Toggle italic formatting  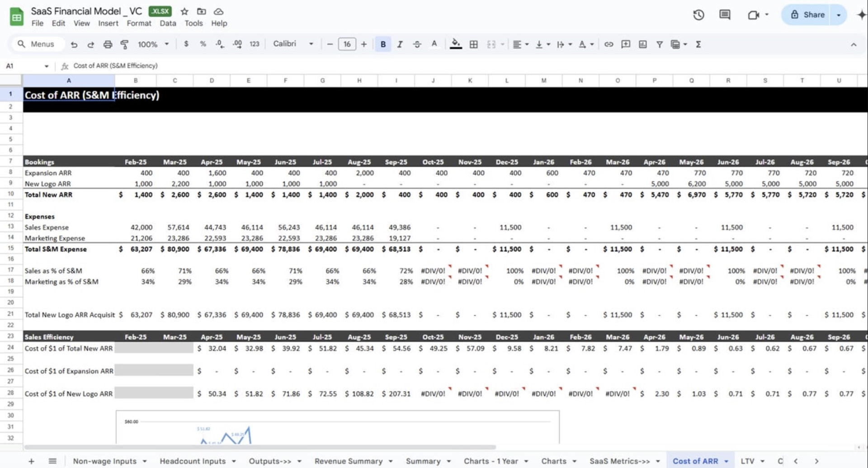tap(400, 44)
